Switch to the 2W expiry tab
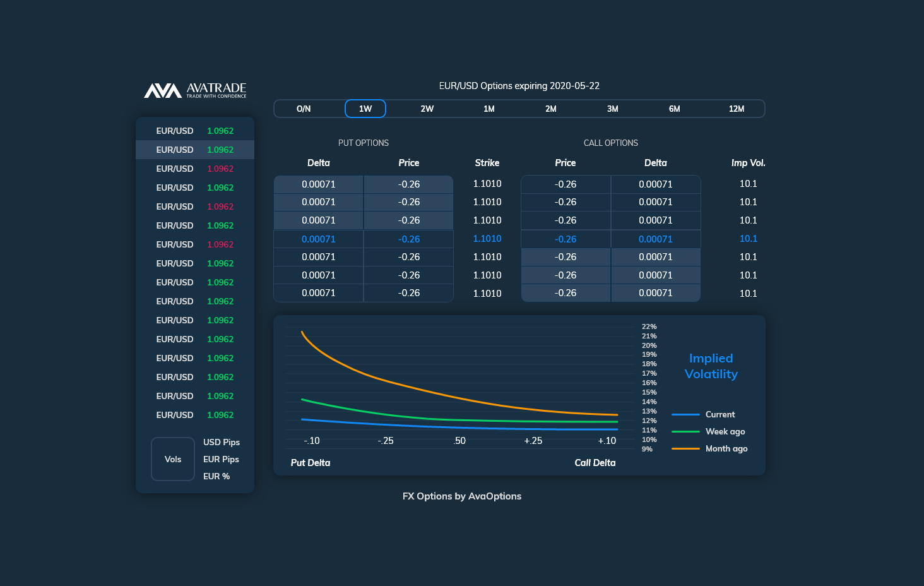 pos(427,109)
